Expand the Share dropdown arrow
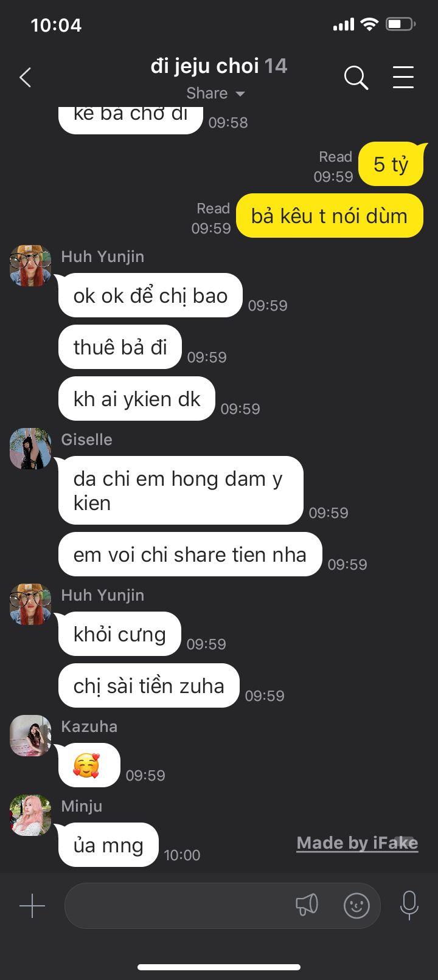 coord(240,94)
